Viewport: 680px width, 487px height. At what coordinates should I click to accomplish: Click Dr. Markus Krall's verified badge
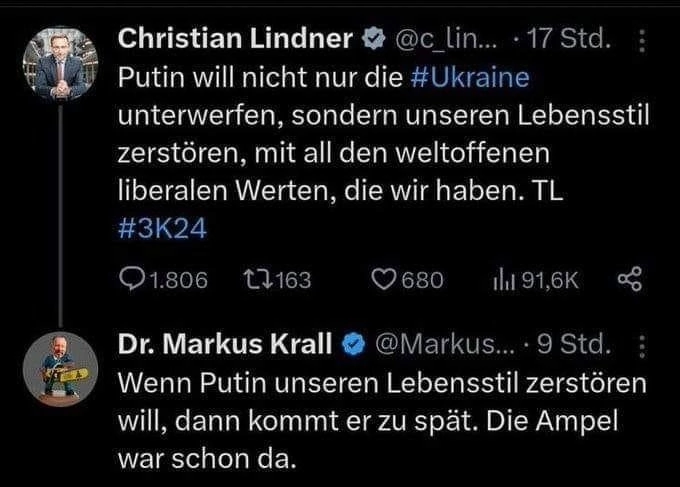pos(353,345)
